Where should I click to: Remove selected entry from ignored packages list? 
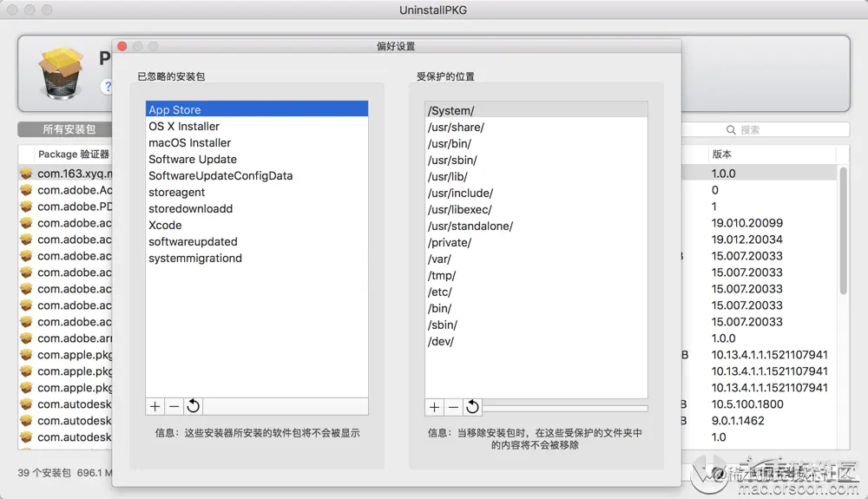[x=174, y=407]
